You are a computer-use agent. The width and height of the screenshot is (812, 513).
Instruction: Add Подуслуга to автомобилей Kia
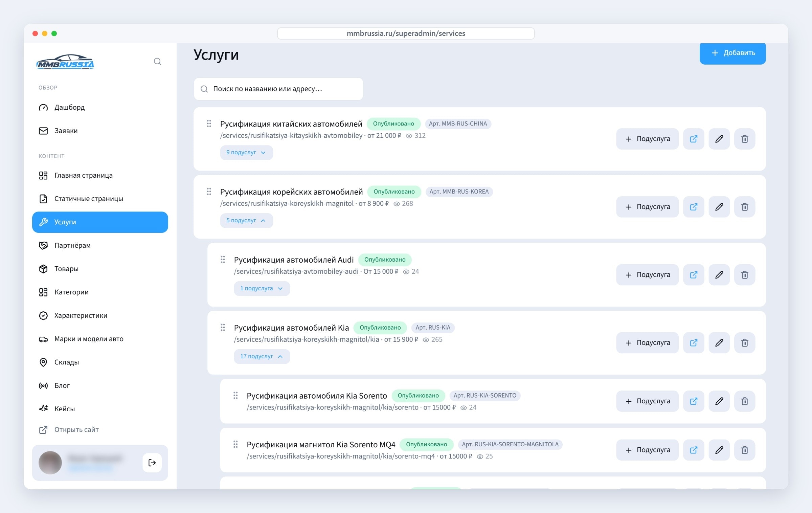click(647, 343)
